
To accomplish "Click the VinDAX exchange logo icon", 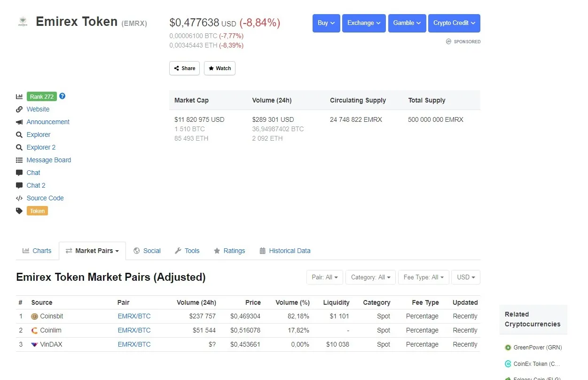I will tap(34, 344).
